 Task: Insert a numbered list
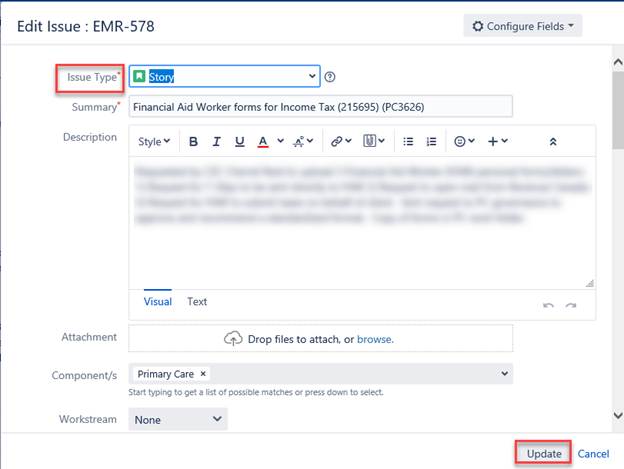(431, 141)
